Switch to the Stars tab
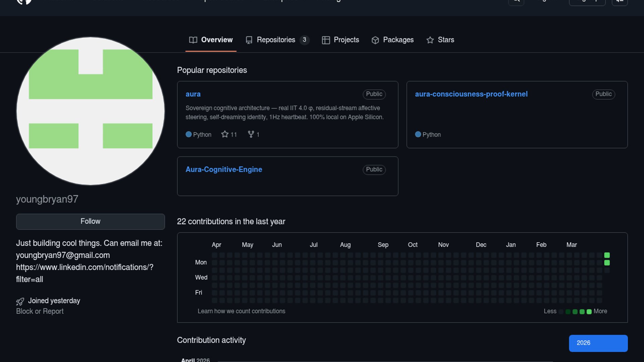Viewport: 644px width, 362px height. coord(445,40)
